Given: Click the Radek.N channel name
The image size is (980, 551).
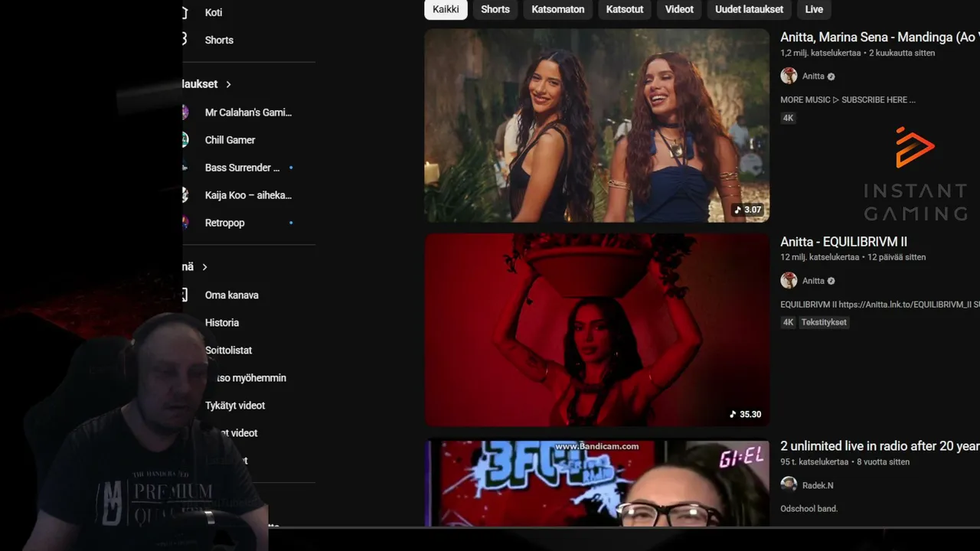Looking at the screenshot, I should tap(818, 485).
